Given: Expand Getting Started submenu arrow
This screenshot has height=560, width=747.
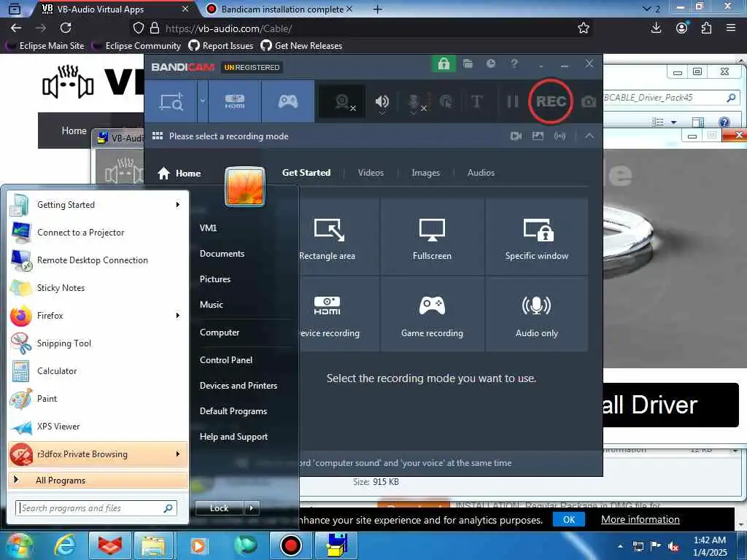Looking at the screenshot, I should pos(178,205).
